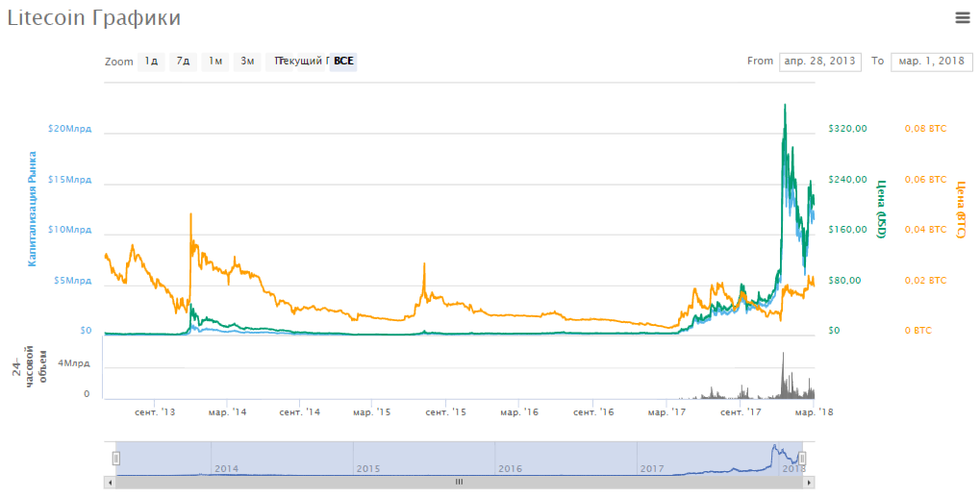Select the 7д zoom range
The height and width of the screenshot is (498, 980).
point(183,62)
